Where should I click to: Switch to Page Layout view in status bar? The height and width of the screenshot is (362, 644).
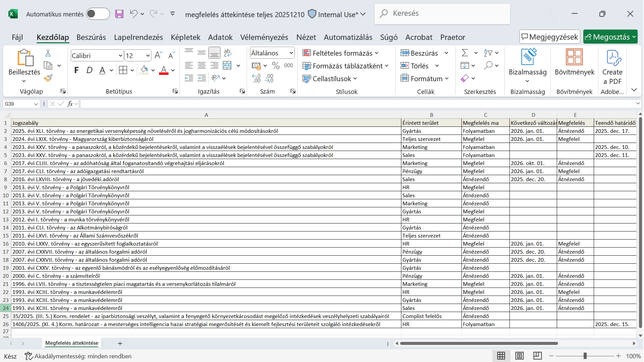519,356
